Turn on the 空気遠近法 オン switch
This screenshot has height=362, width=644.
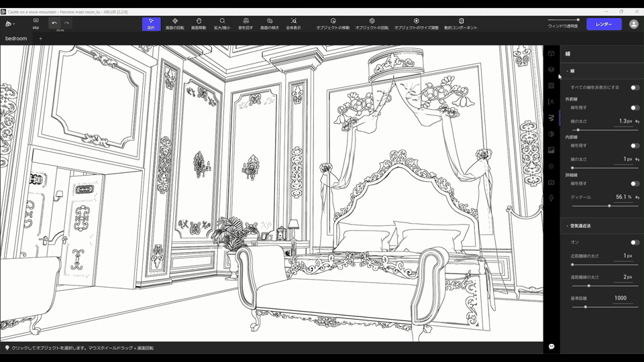pyautogui.click(x=635, y=242)
